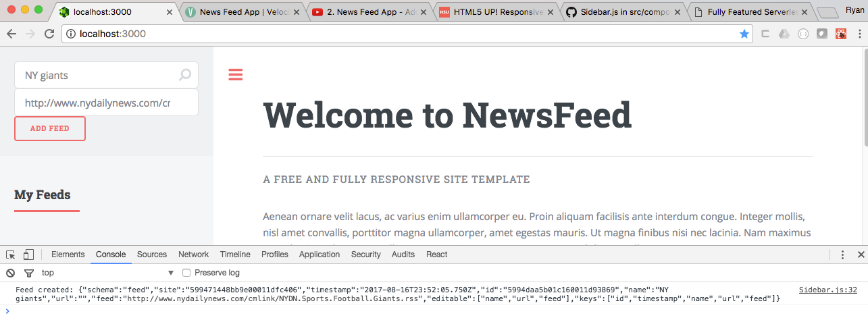Open the Application DevTools tab
This screenshot has height=320, width=868.
tap(320, 255)
